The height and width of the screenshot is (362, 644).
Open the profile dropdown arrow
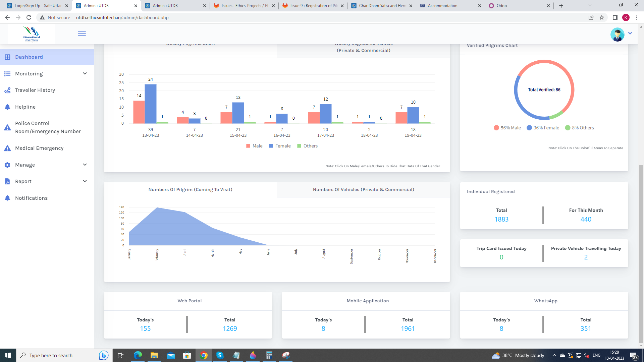(x=630, y=33)
